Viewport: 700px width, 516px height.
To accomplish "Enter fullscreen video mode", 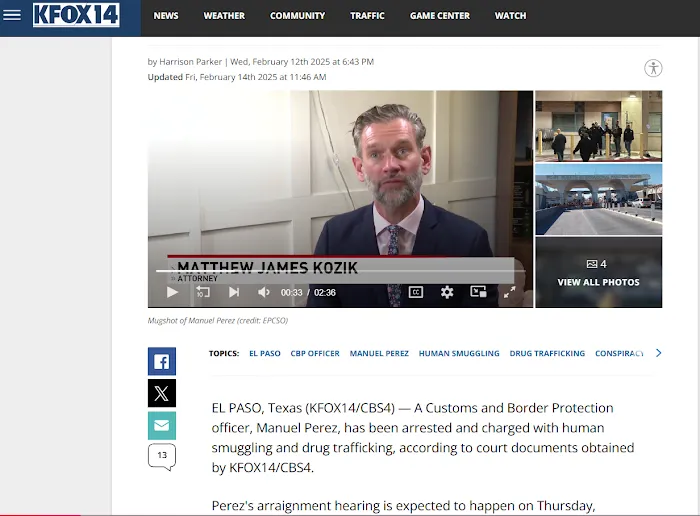I will (x=509, y=292).
